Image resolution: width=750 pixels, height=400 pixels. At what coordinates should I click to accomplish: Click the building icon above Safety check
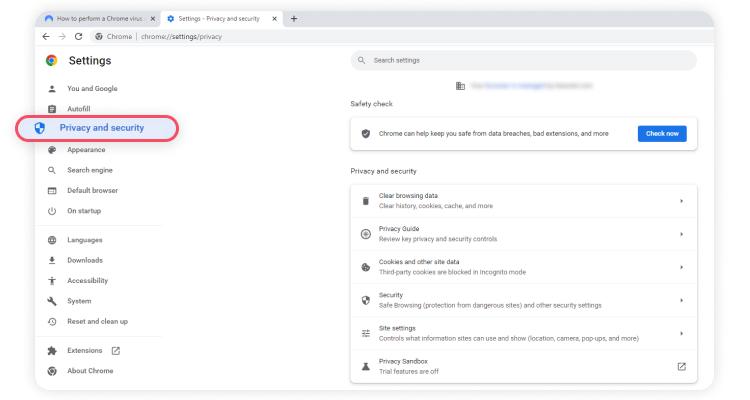click(460, 86)
